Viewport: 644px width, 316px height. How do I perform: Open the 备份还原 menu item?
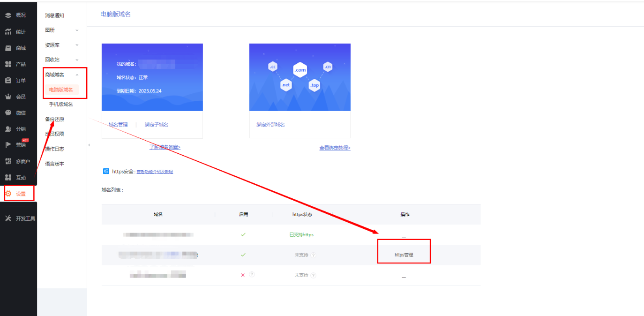click(x=54, y=119)
